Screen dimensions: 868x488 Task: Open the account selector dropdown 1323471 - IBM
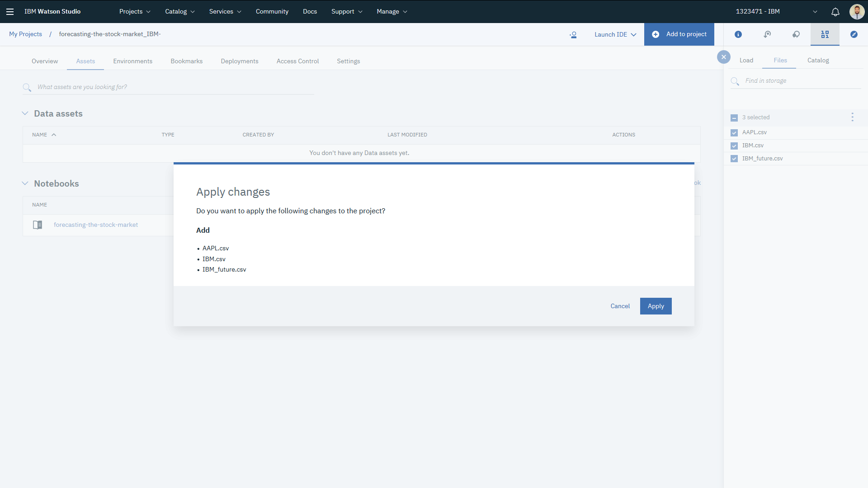776,12
